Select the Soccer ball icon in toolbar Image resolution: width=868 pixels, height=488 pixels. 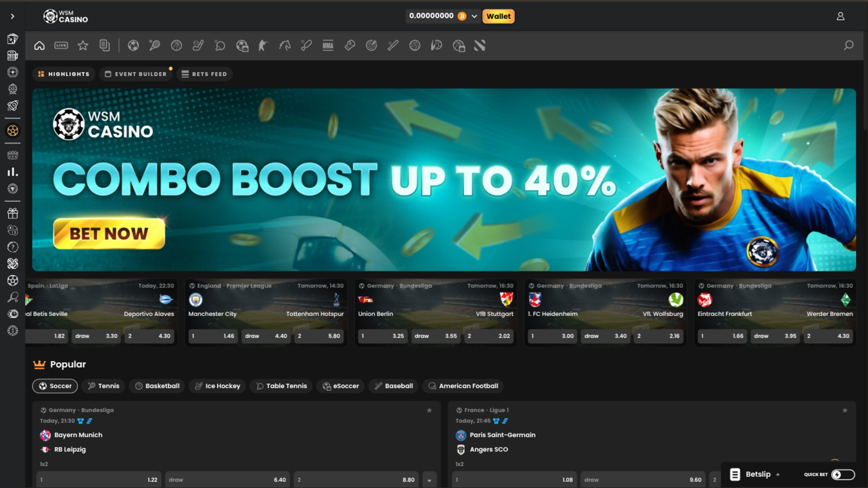click(133, 46)
